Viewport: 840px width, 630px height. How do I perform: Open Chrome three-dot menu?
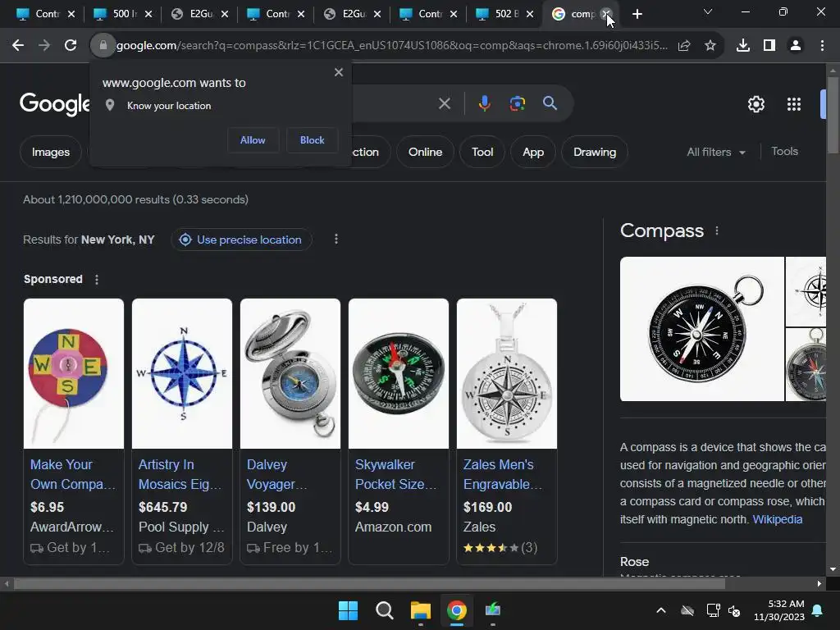(822, 46)
